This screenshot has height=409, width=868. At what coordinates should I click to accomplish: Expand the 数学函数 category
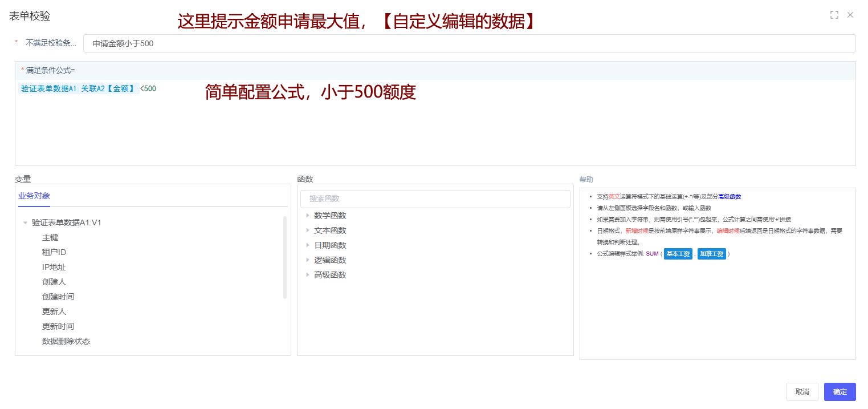pyautogui.click(x=330, y=216)
